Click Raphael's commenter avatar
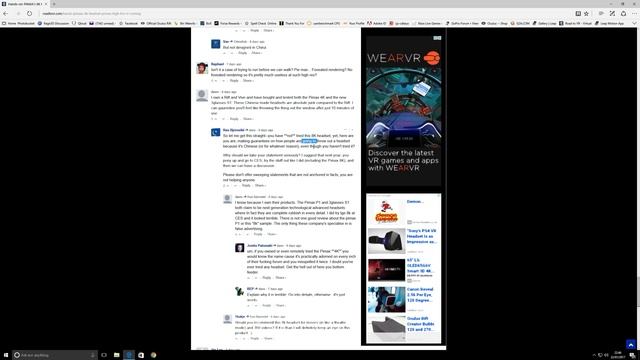The width and height of the screenshot is (640, 360). pos(202,68)
